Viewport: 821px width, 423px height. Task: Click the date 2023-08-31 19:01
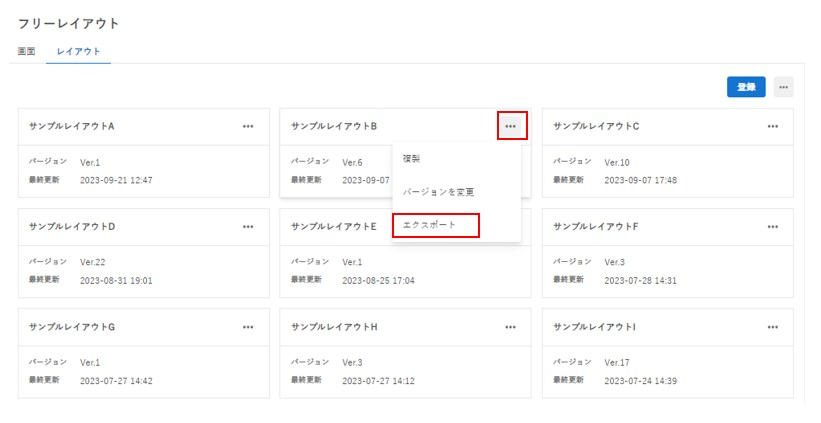[116, 281]
